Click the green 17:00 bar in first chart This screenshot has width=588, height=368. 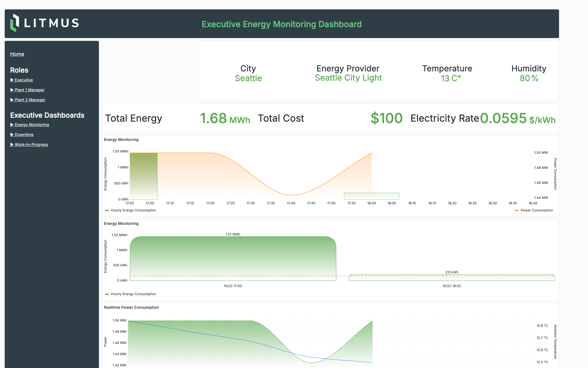click(144, 176)
